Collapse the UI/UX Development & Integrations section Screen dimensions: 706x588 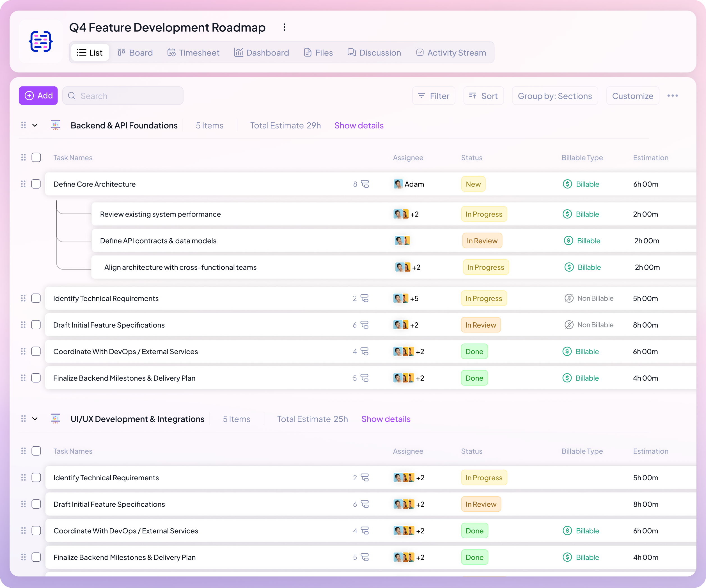tap(35, 419)
